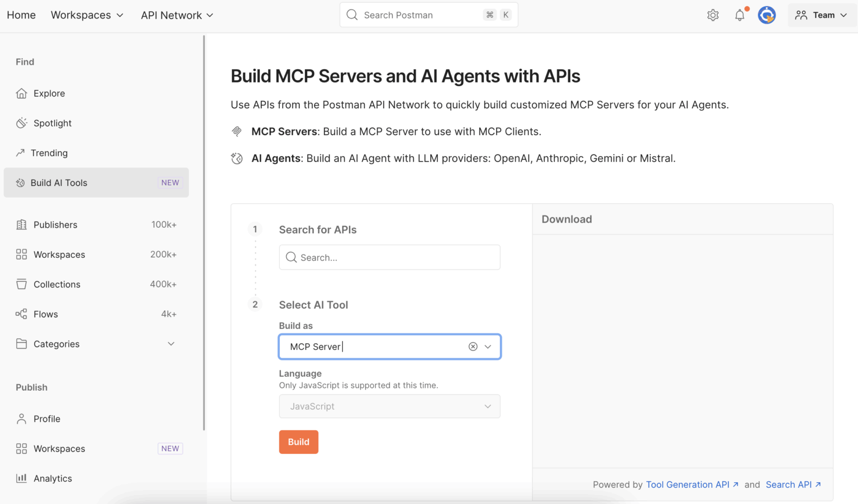This screenshot has height=504, width=858.
Task: Click the Publishers building icon
Action: pyautogui.click(x=21, y=224)
